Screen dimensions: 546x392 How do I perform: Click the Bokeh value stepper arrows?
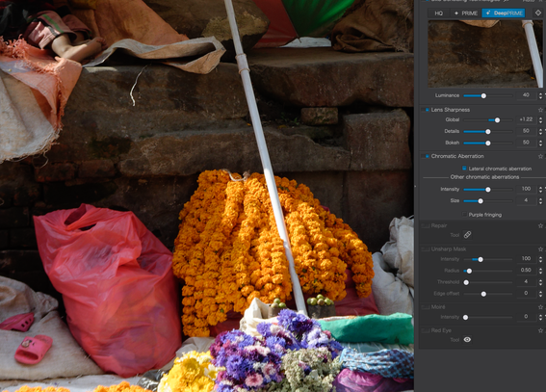click(x=540, y=143)
